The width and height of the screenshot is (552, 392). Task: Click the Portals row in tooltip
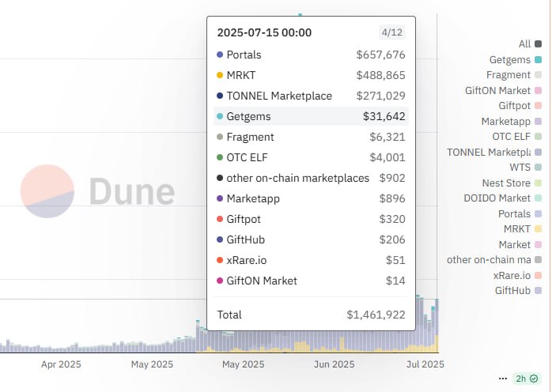coord(311,55)
